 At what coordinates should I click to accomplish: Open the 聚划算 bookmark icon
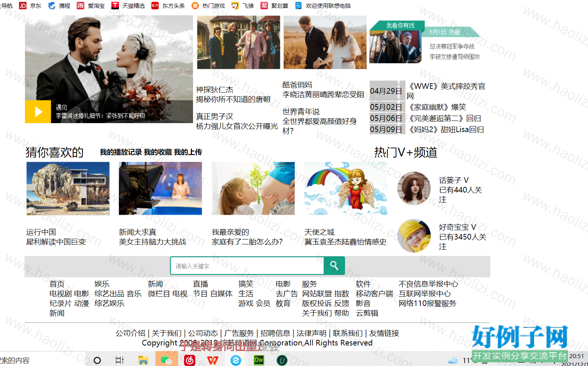pyautogui.click(x=264, y=6)
